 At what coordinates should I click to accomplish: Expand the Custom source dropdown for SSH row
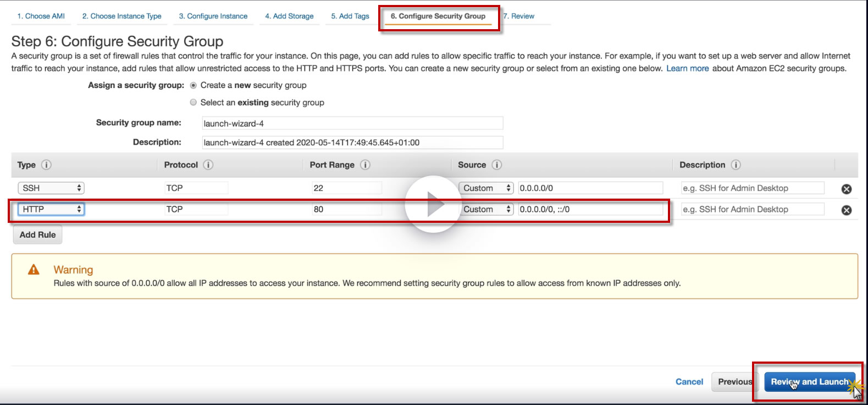coord(486,188)
